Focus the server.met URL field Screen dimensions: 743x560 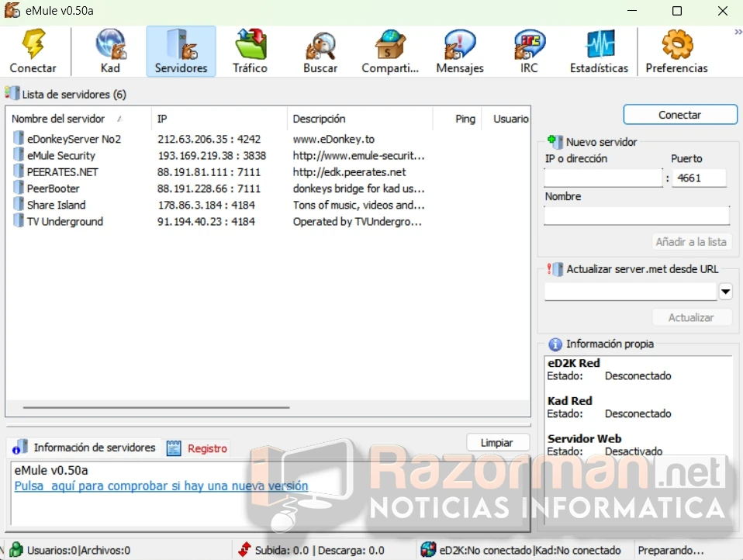tap(631, 292)
